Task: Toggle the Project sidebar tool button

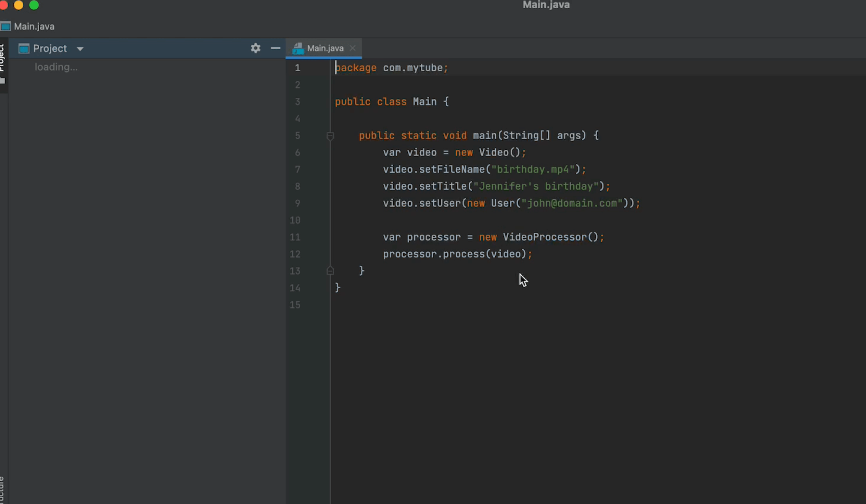Action: tap(2, 58)
